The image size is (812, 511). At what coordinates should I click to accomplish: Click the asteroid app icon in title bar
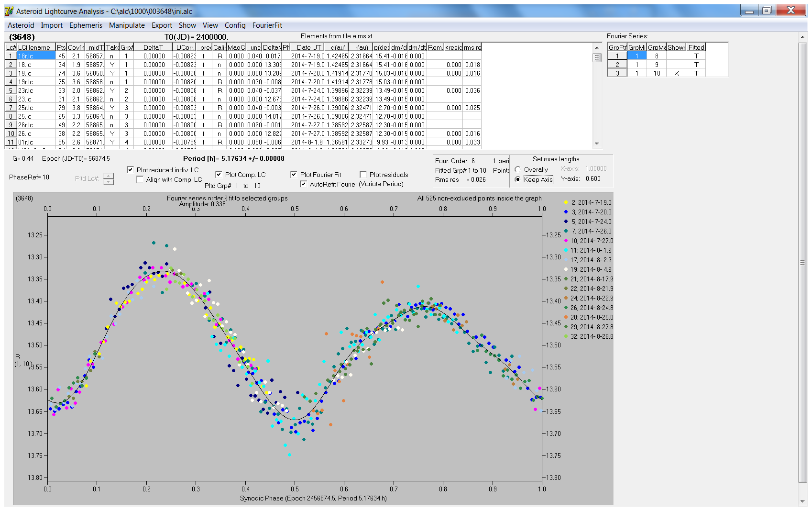coord(10,11)
